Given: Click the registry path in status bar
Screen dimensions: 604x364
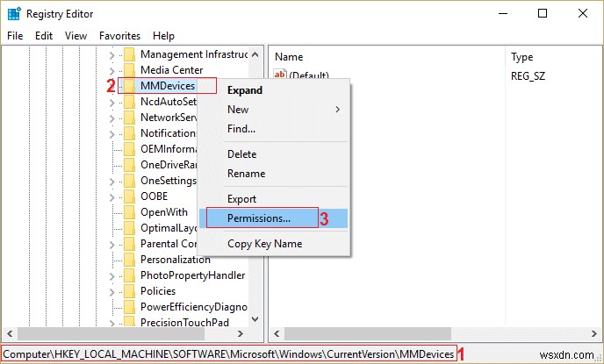Looking at the screenshot, I should 229,354.
